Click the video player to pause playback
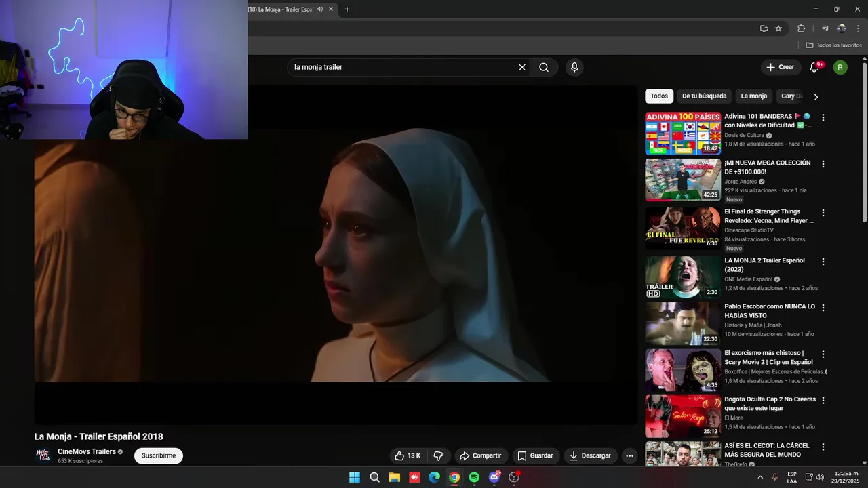The width and height of the screenshot is (868, 488). coord(336,255)
